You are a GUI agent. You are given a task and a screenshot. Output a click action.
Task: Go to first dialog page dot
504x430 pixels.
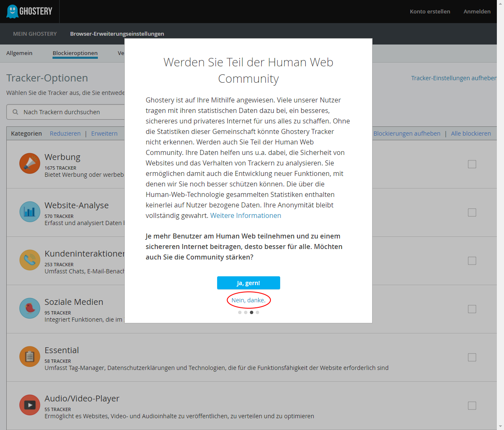[240, 312]
